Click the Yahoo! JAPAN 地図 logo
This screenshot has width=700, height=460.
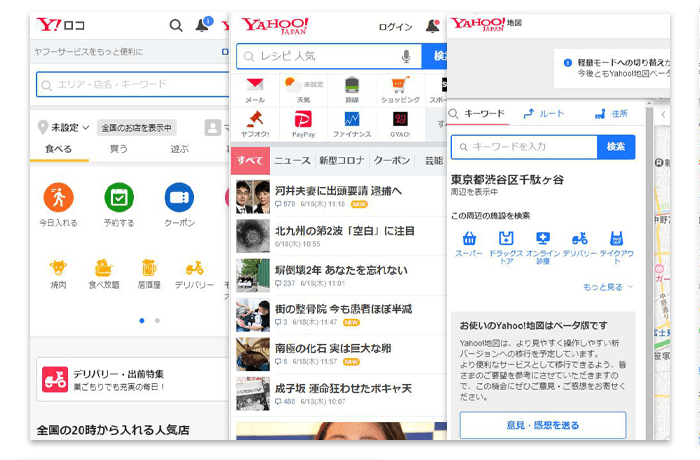[x=486, y=24]
